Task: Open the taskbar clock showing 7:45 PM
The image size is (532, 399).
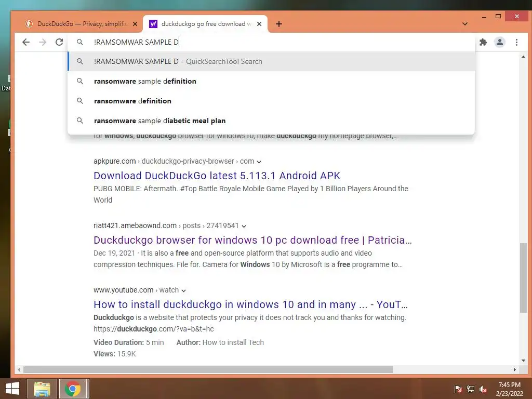Action: point(509,389)
